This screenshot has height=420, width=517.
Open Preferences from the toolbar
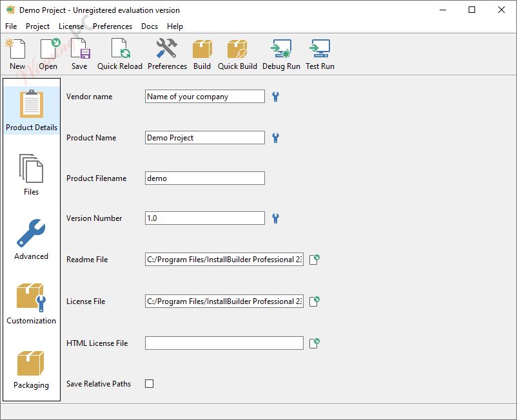point(167,54)
